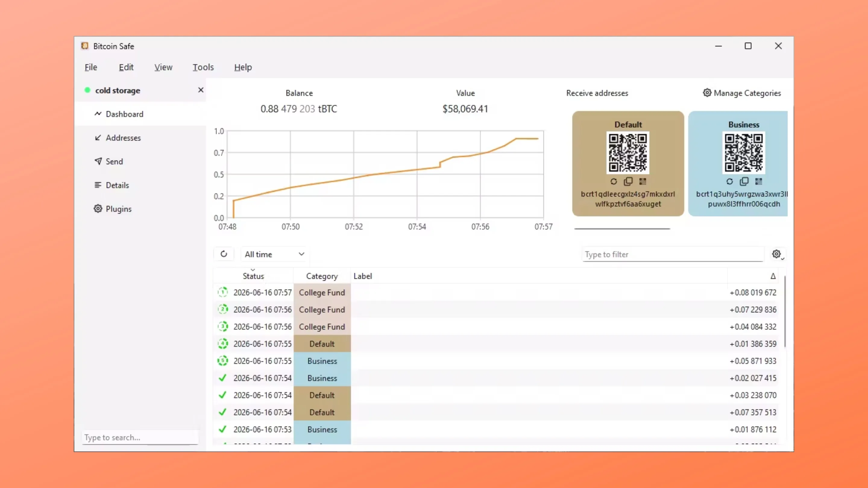Click the Default address text bcrt1qdleecgxlz4sg7mkxdxrl
Viewport: 868px width, 488px height.
click(628, 194)
